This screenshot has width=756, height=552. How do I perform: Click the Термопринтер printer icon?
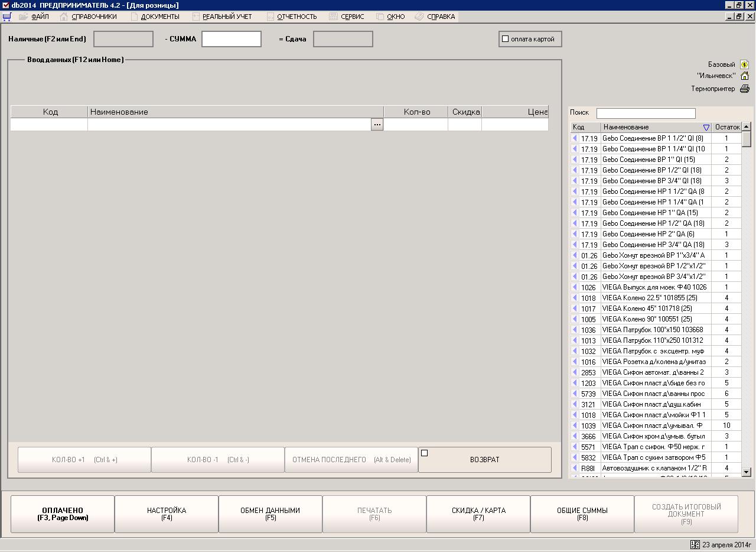745,89
